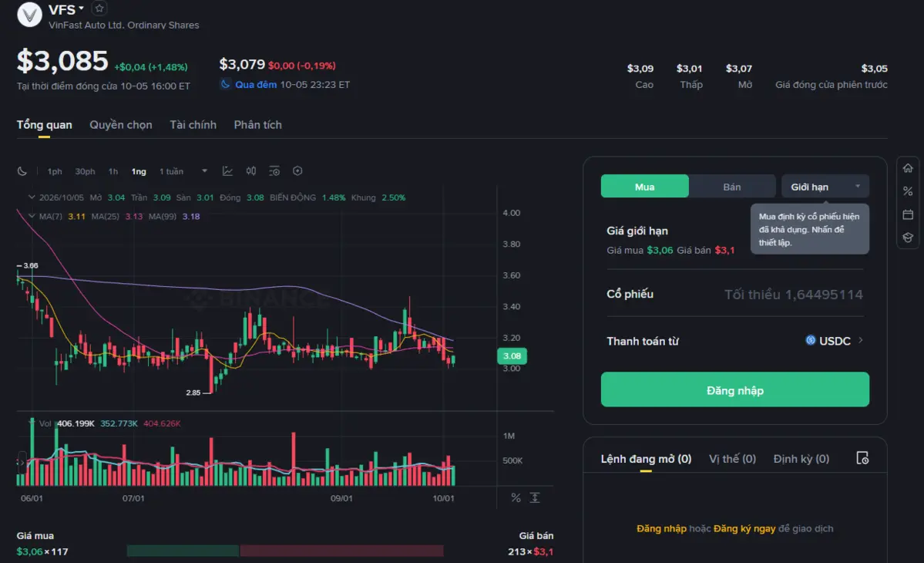Open the Vị thế (0) tab
Image resolution: width=924 pixels, height=563 pixels.
click(732, 459)
